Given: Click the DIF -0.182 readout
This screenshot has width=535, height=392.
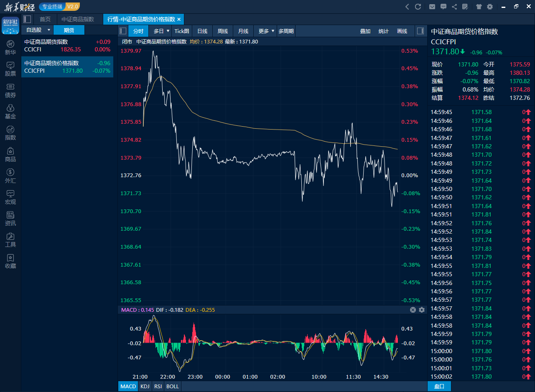Looking at the screenshot, I should pyautogui.click(x=170, y=310).
